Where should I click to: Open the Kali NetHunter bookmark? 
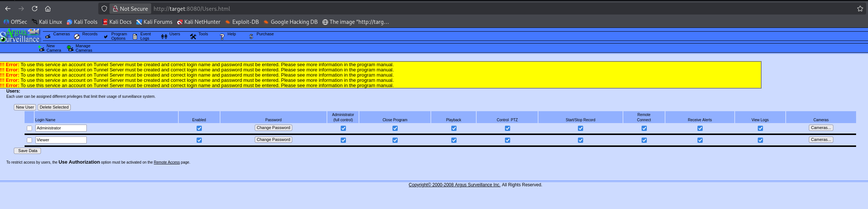199,22
